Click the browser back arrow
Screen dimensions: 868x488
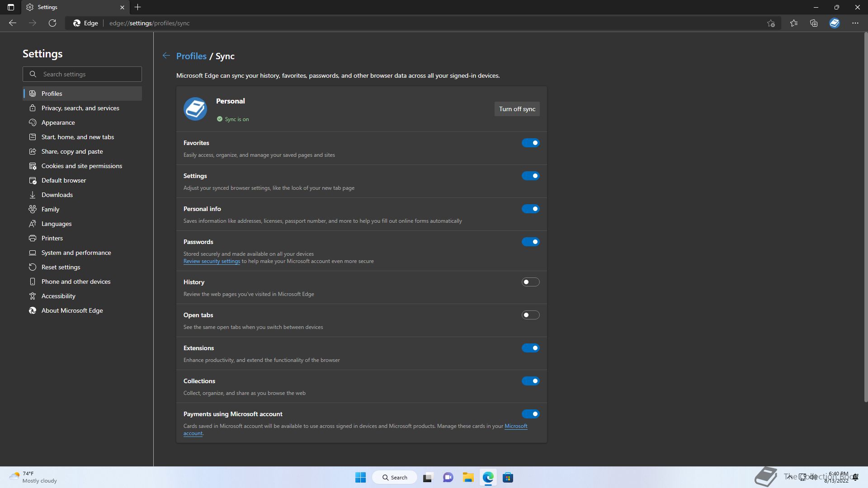pos(13,23)
